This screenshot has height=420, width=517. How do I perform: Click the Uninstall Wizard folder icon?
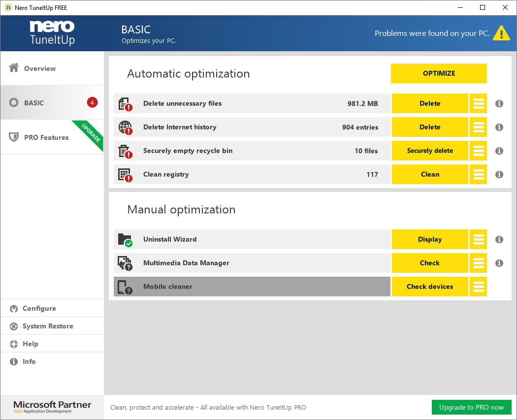[125, 240]
